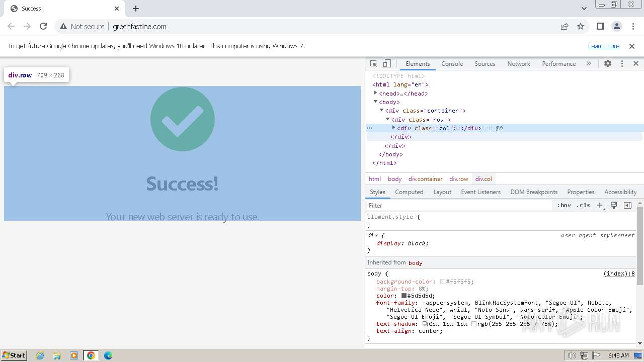Share this page icon in address bar
This screenshot has width=644, height=362.
coord(565,26)
